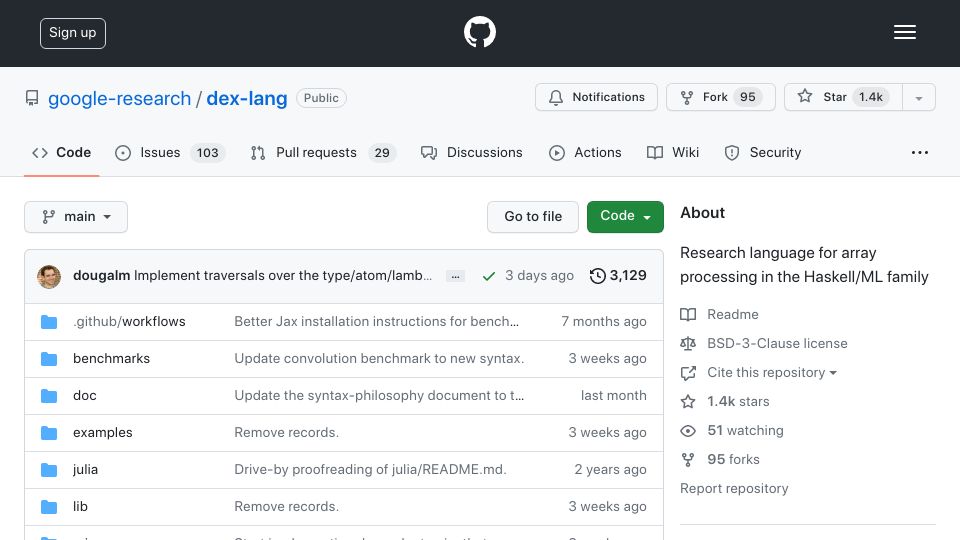Open the Security tab
Image resolution: width=960 pixels, height=540 pixels.
tap(762, 152)
